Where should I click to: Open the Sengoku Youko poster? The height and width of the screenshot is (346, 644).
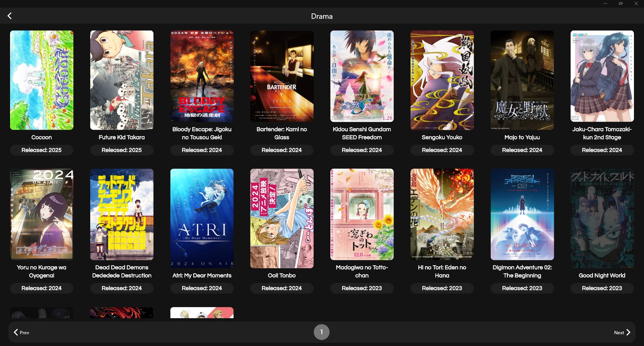(442, 80)
